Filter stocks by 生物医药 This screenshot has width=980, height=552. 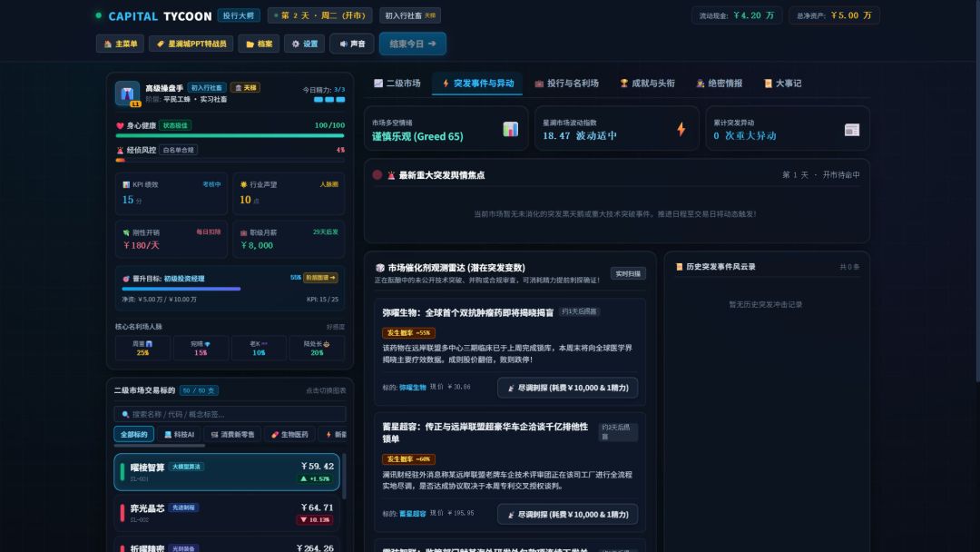click(x=289, y=435)
